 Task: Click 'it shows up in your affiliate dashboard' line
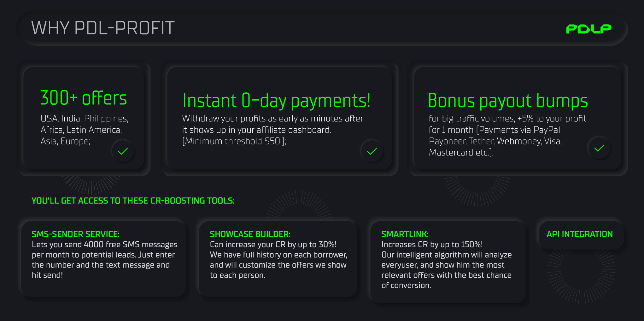(x=257, y=130)
